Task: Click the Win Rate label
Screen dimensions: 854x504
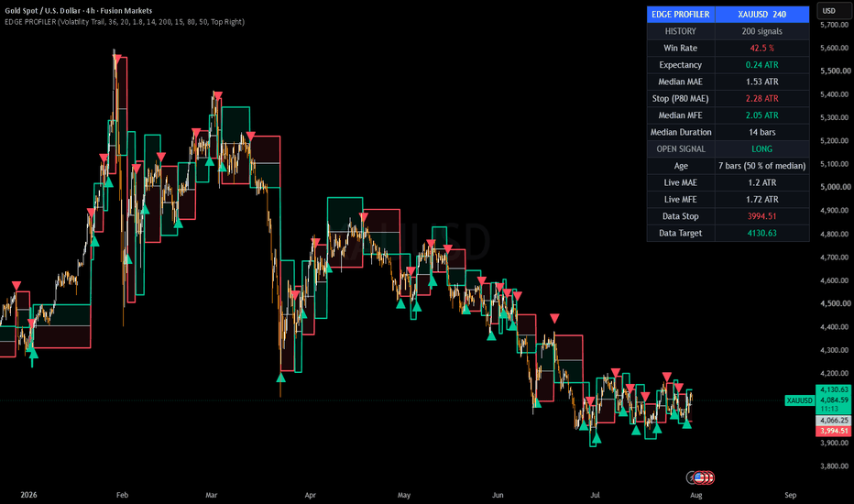Action: [680, 48]
